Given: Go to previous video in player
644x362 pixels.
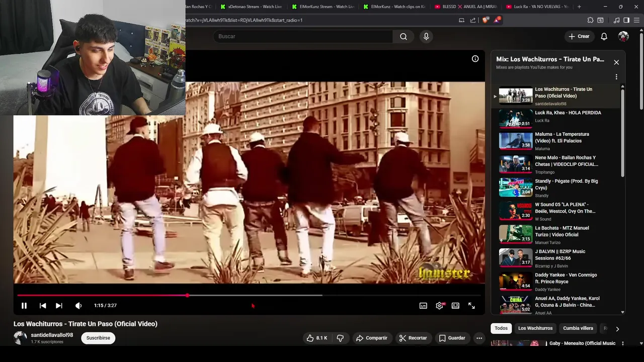Looking at the screenshot, I should (x=43, y=306).
